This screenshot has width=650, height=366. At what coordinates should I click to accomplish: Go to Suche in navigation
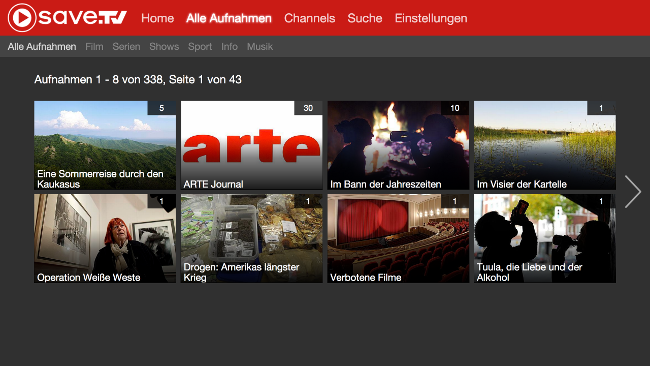(x=365, y=18)
